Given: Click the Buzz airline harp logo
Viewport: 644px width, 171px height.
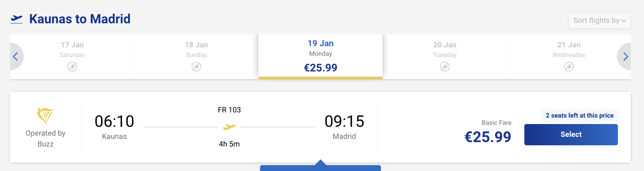Looking at the screenshot, I should (x=45, y=116).
